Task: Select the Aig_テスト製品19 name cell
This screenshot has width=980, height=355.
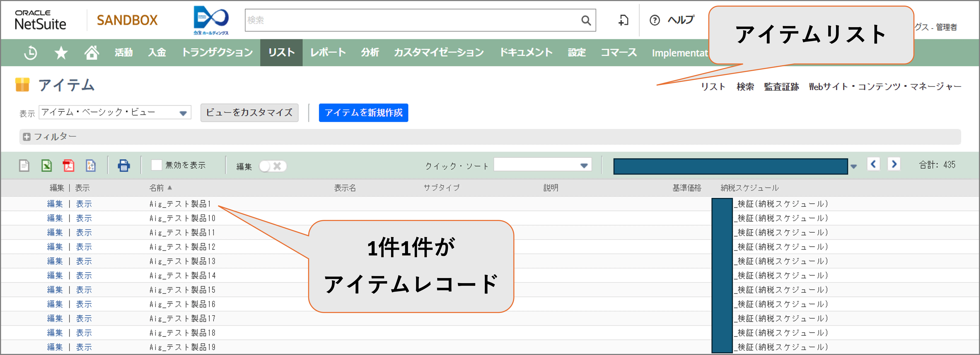Action: point(183,347)
